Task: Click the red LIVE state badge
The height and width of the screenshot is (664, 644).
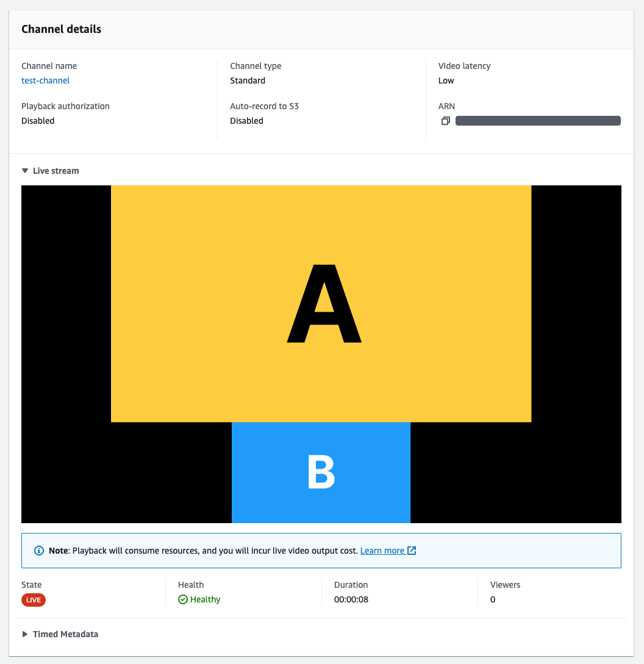Action: click(34, 600)
